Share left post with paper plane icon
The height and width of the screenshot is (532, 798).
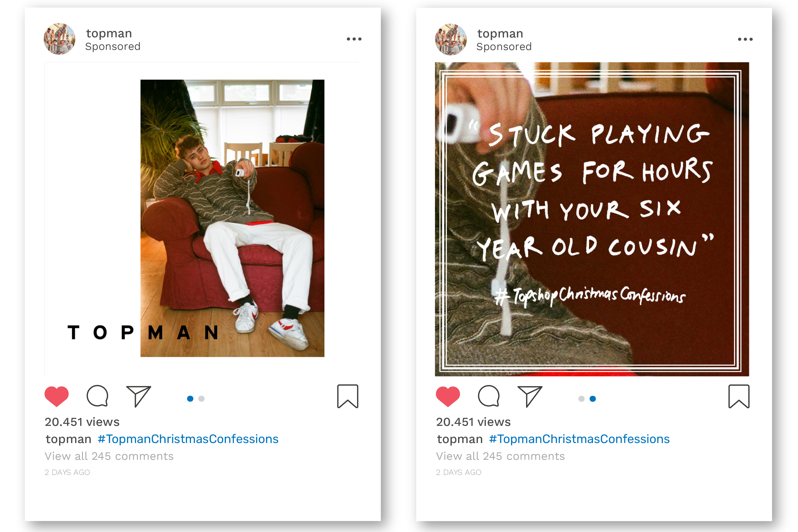pyautogui.click(x=138, y=396)
